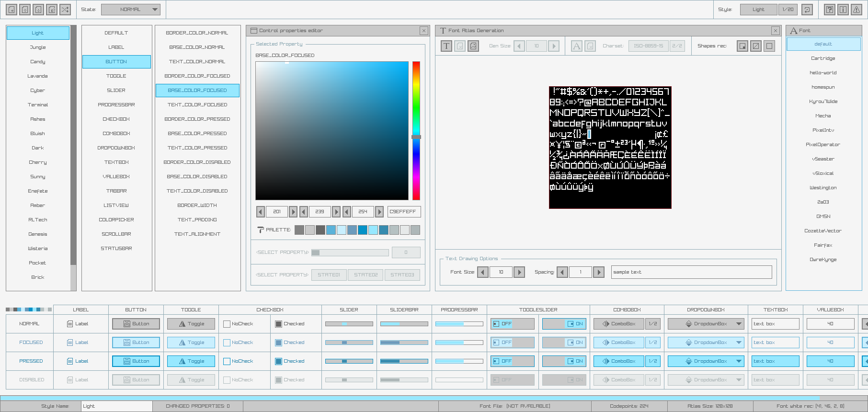This screenshot has height=412, width=868.
Task: Increase Font Size with the right arrow
Action: pyautogui.click(x=519, y=272)
